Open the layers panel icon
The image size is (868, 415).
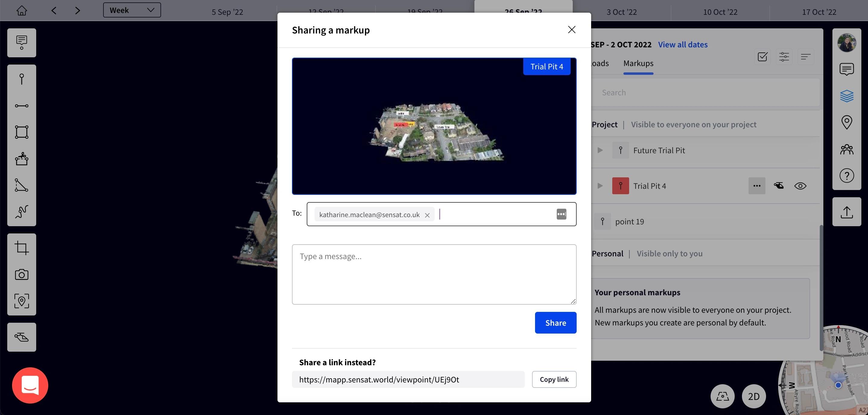click(x=846, y=96)
